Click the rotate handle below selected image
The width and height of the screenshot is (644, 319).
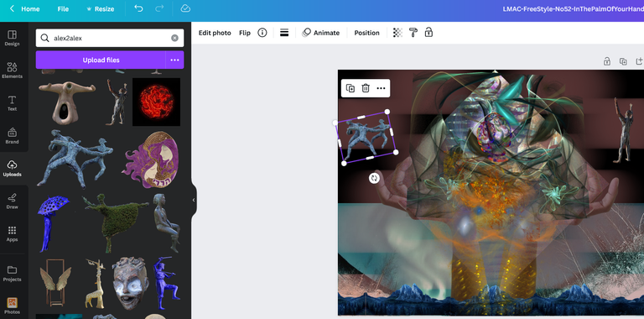tap(374, 178)
